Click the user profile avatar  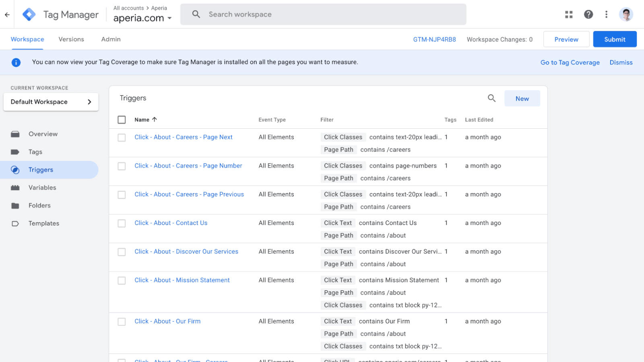[x=626, y=14]
